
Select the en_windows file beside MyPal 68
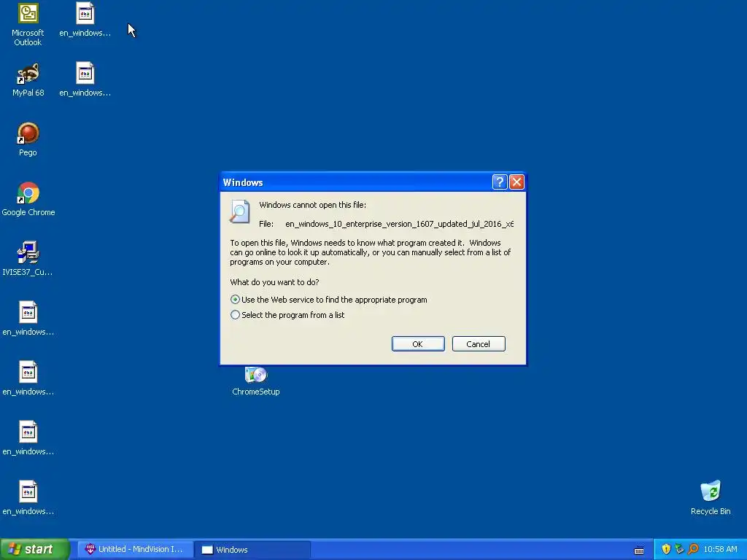click(85, 79)
